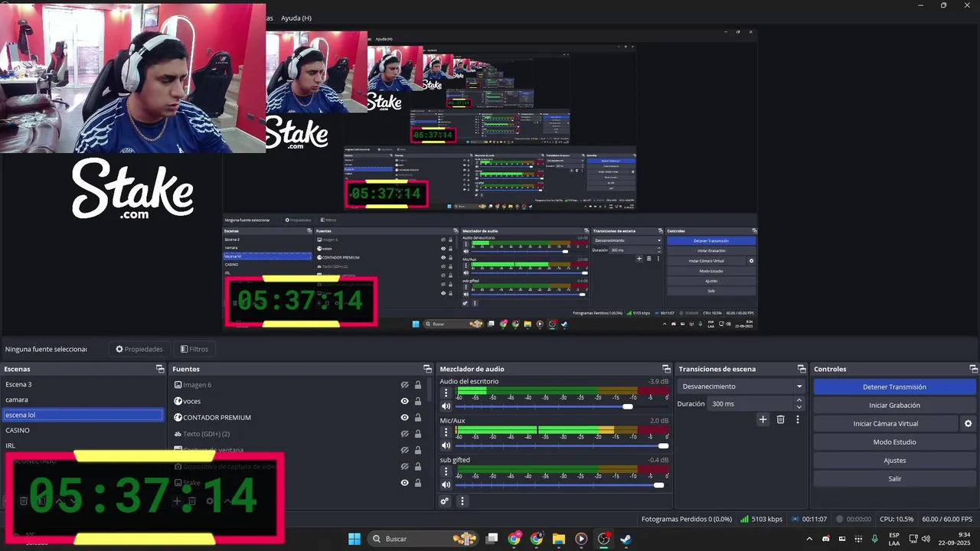
Task: Open the Desvanecimiento transition dropdown
Action: click(x=742, y=386)
